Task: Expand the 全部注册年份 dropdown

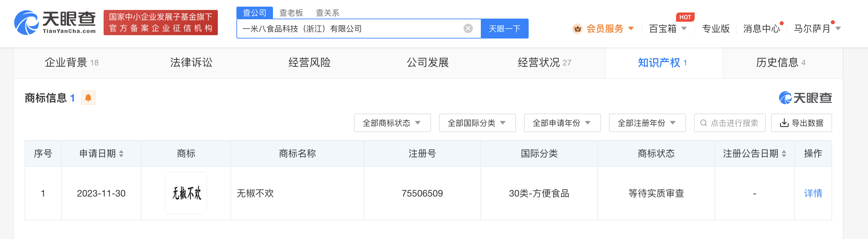Action: pyautogui.click(x=647, y=123)
